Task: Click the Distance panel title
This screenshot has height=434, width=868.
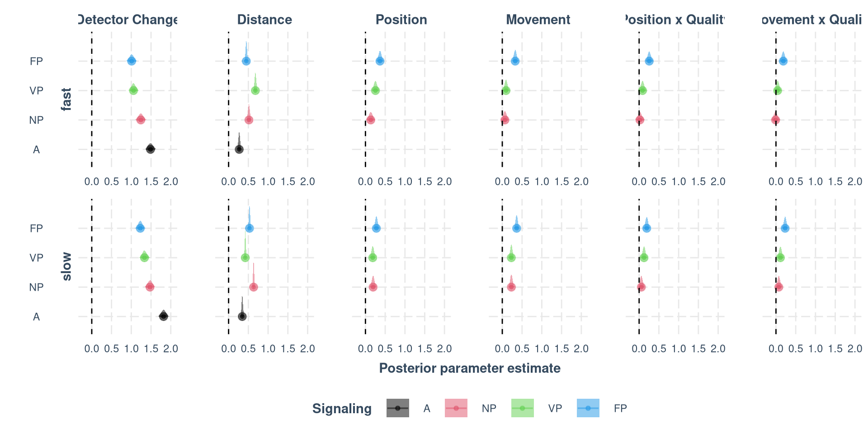Action: tap(264, 20)
